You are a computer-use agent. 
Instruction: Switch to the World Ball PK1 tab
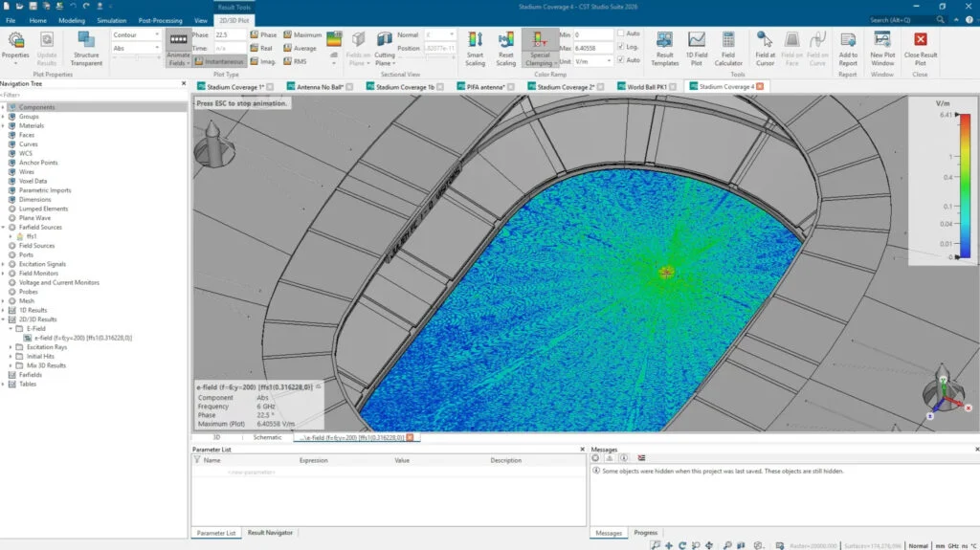(646, 87)
